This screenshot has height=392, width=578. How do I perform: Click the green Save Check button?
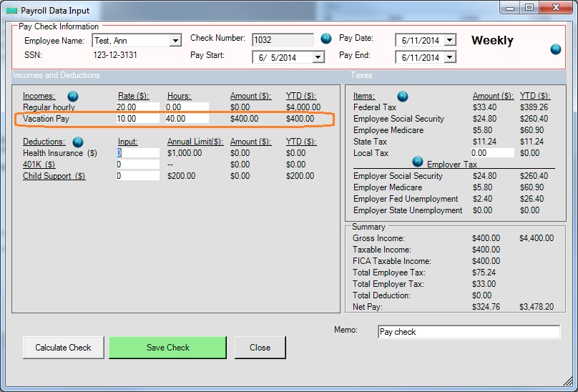pos(167,348)
